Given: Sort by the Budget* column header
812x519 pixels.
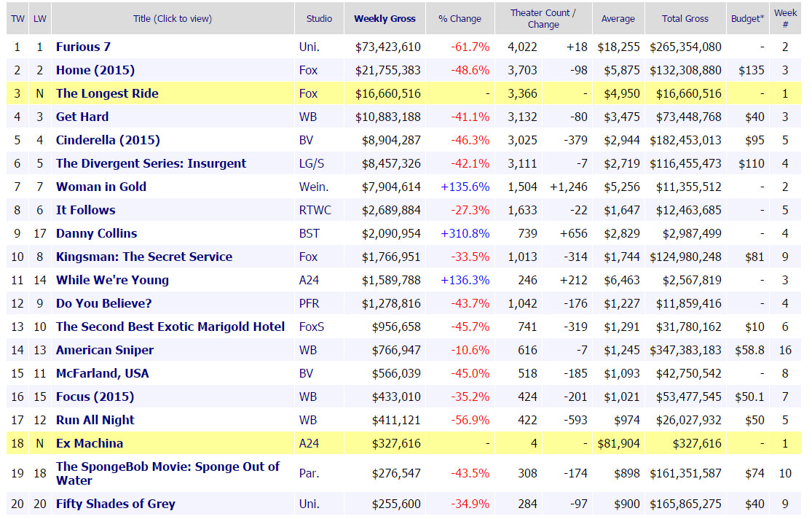Looking at the screenshot, I should (748, 19).
